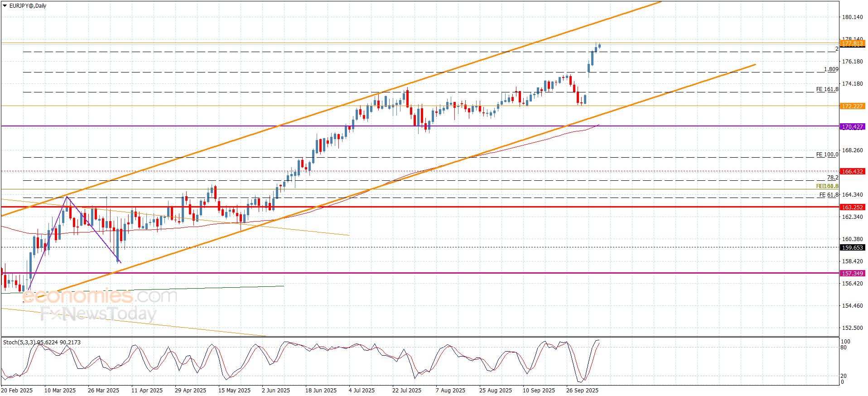Viewport: 868px width, 396px height.
Task: Click the Stoch(5,3,3) indicator label
Action: (42, 342)
